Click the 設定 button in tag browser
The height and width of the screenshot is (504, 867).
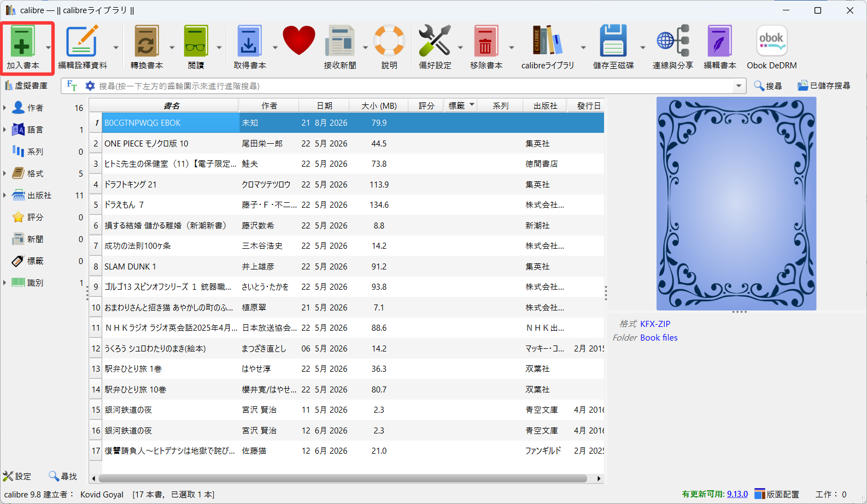(17, 476)
